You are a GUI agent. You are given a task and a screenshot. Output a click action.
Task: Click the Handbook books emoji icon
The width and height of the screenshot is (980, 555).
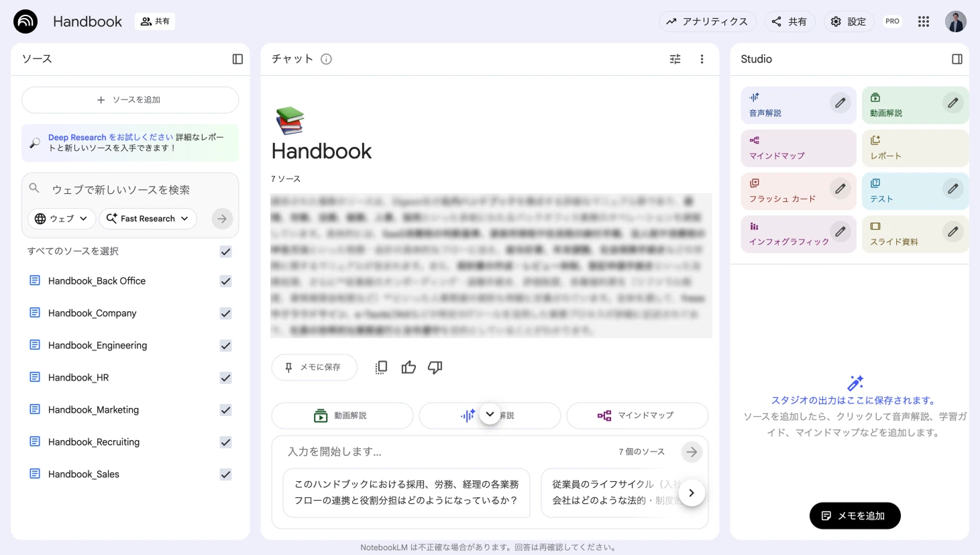point(290,121)
